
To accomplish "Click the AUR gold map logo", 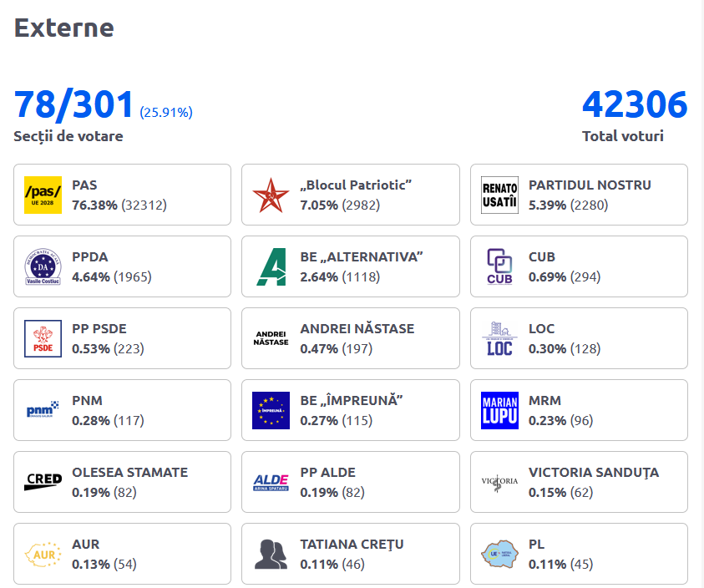I will 43,554.
